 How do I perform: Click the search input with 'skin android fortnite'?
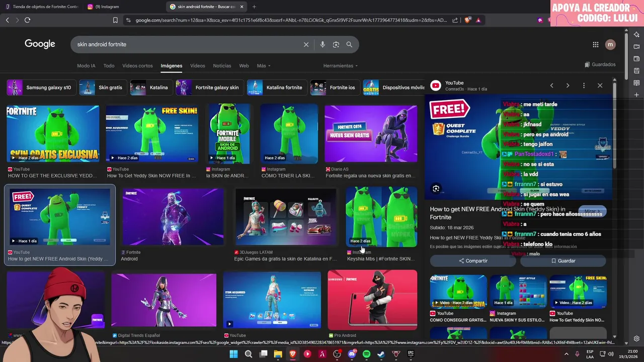pyautogui.click(x=186, y=44)
